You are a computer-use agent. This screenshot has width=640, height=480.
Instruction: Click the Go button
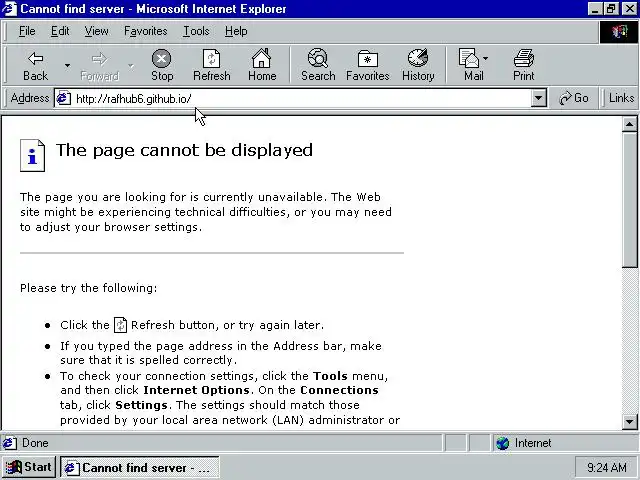(x=574, y=98)
